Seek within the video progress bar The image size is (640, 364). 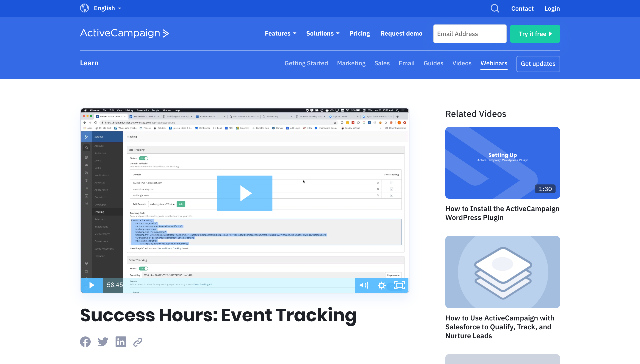point(239,285)
